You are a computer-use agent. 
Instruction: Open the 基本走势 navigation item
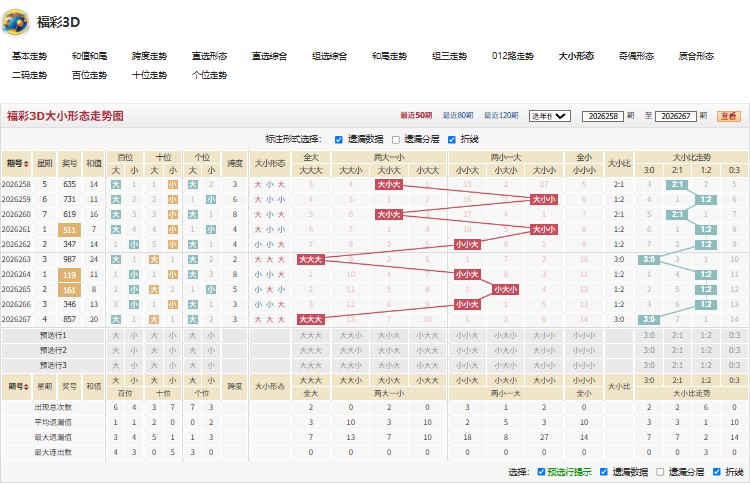click(30, 56)
